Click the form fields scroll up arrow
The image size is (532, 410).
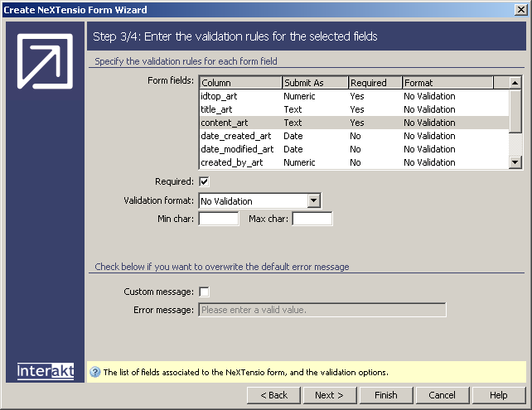[x=515, y=83]
